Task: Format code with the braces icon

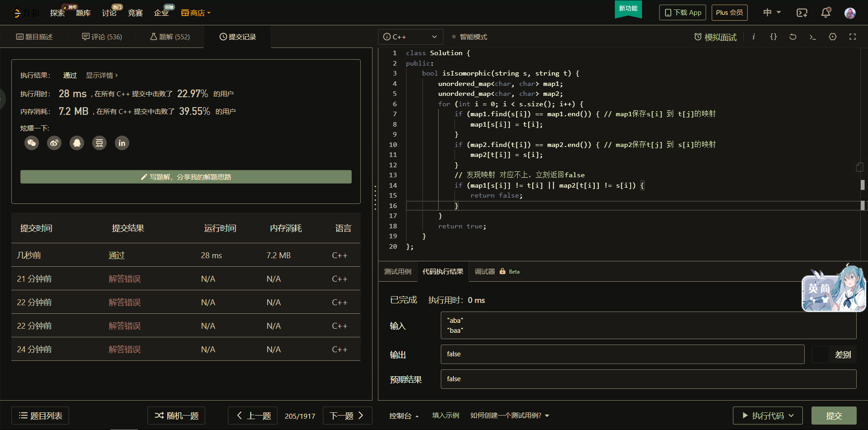Action: tap(774, 37)
